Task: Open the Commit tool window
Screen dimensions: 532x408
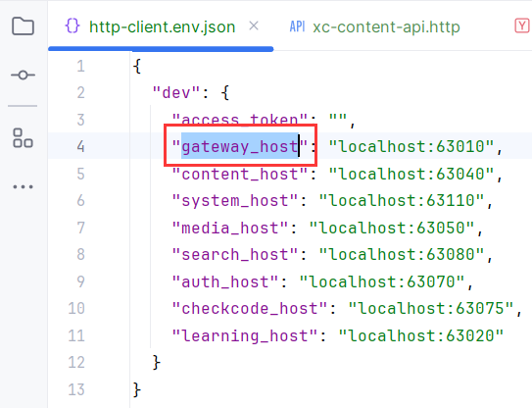Action: point(23,75)
